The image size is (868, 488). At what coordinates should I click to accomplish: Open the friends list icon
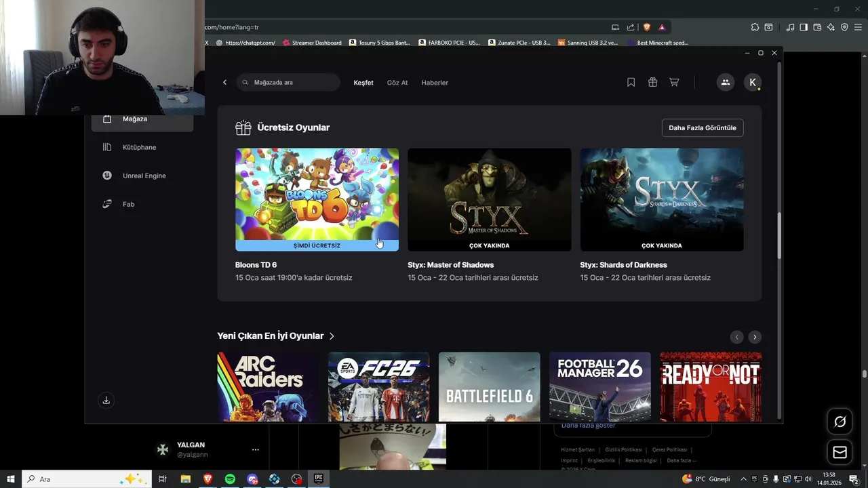pyautogui.click(x=725, y=82)
